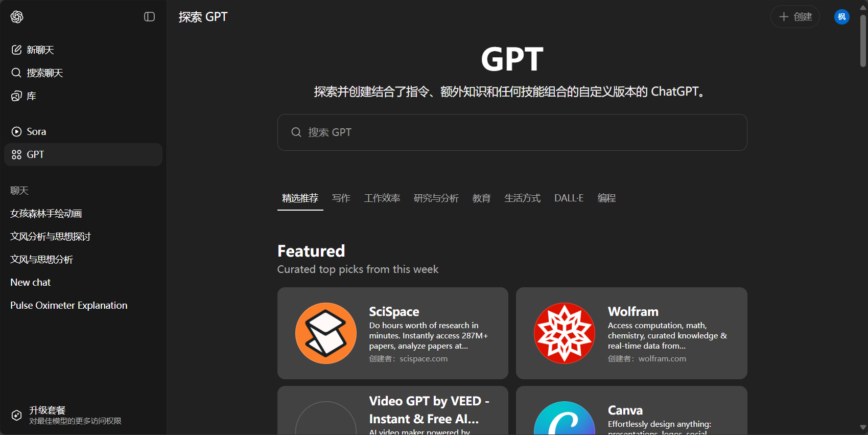Click the 创建 button label
868x435 pixels.
tap(803, 17)
